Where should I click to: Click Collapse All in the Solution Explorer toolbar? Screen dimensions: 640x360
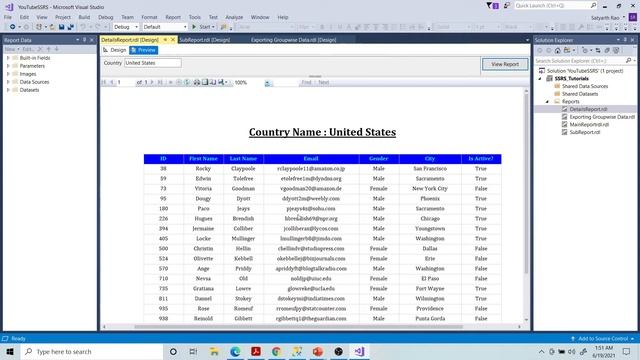pos(607,50)
